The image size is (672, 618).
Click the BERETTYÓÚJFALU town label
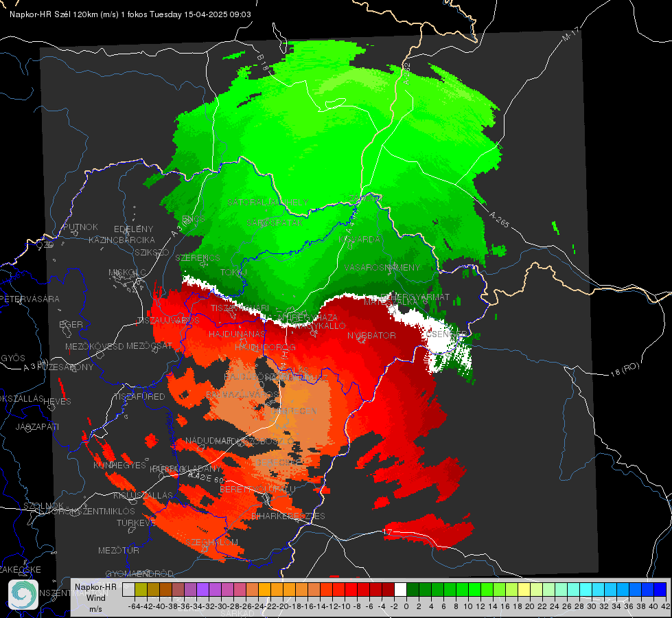coord(257,490)
